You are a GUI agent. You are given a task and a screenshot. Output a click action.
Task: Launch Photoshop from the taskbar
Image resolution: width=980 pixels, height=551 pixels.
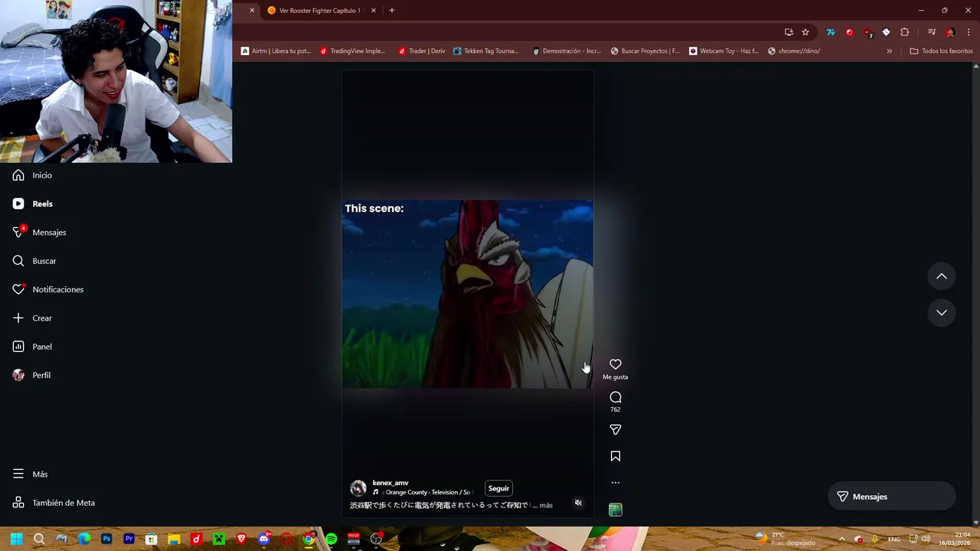(106, 539)
